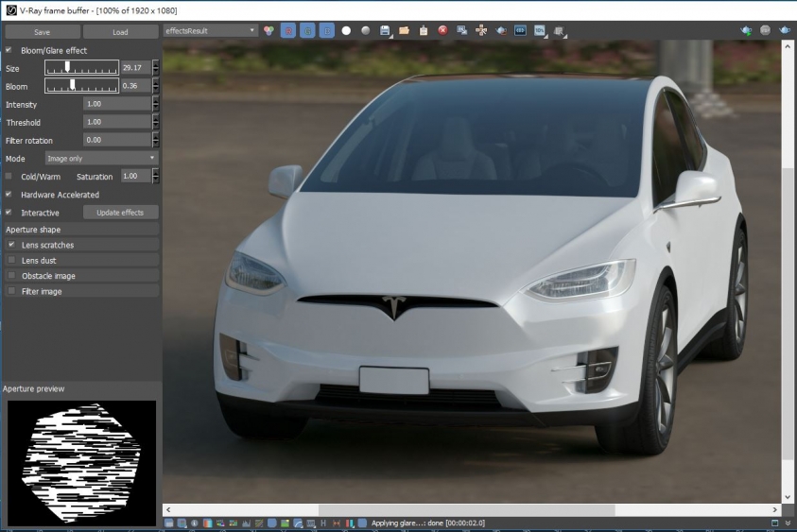Switch to RGB color channels icon
This screenshot has height=532, width=797.
click(269, 30)
